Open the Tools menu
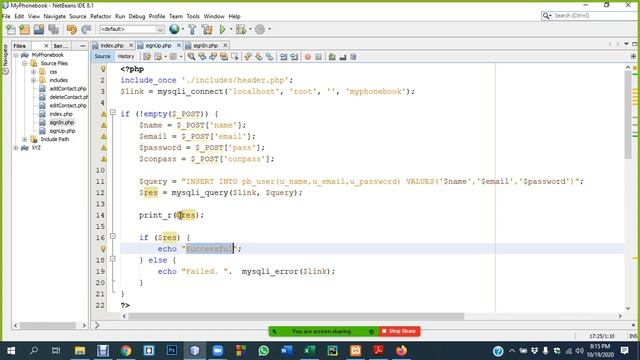640x360 pixels. coord(193,16)
